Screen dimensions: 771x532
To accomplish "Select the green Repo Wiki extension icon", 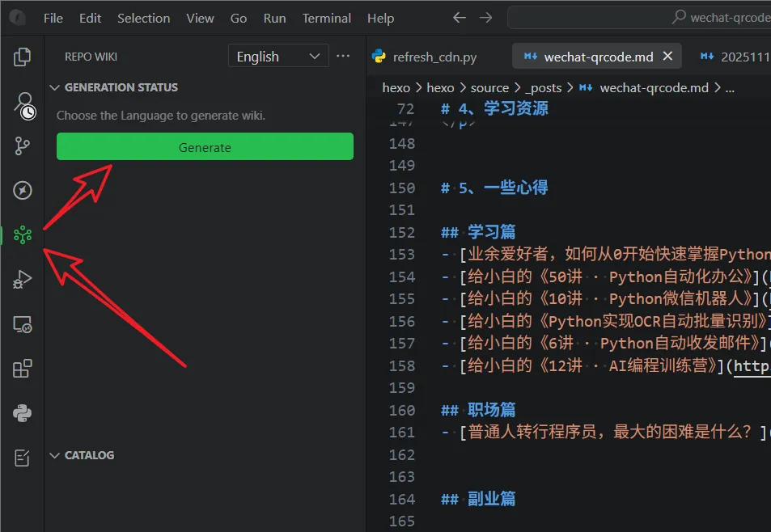I will point(22,235).
